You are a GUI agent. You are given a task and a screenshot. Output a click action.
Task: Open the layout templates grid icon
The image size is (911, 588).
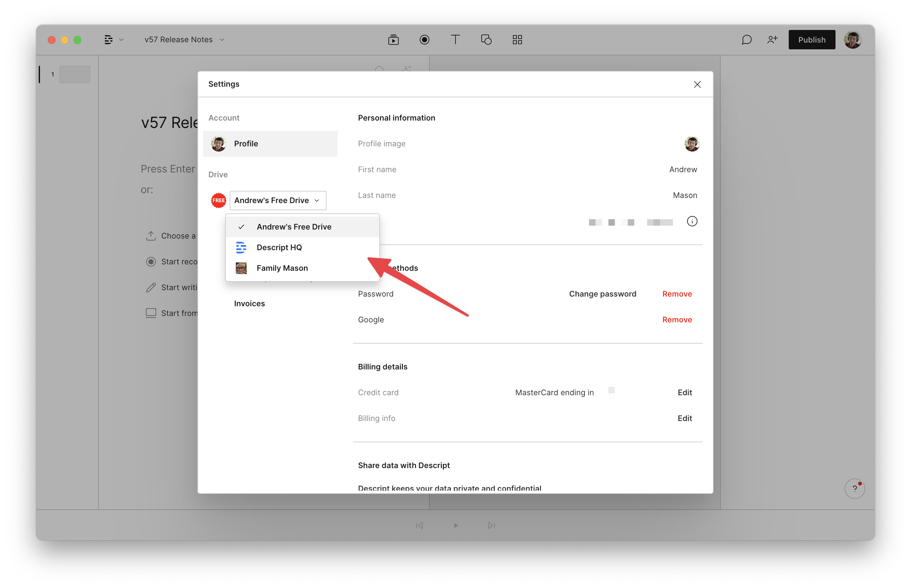pos(517,39)
